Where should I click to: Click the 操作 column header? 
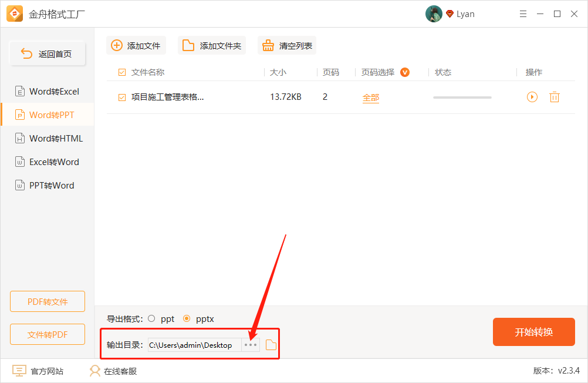(x=533, y=72)
